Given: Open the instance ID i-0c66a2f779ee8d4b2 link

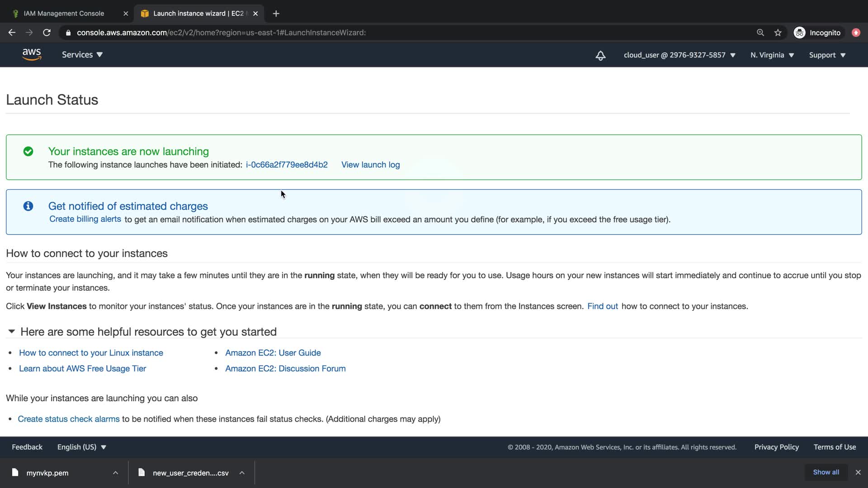Looking at the screenshot, I should pos(287,165).
